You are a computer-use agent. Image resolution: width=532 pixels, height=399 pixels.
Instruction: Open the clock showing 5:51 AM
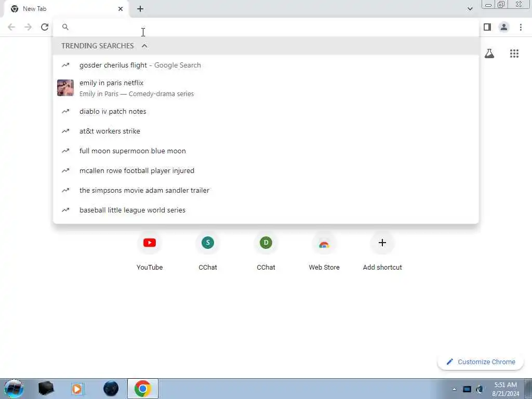506,389
